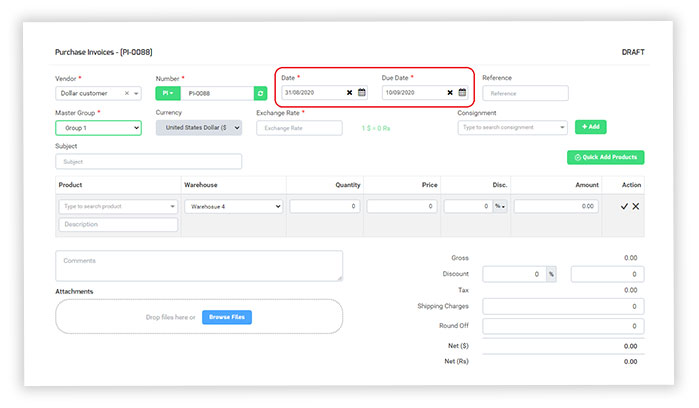Click the green refresh number icon
The height and width of the screenshot is (408, 699).
tap(260, 93)
